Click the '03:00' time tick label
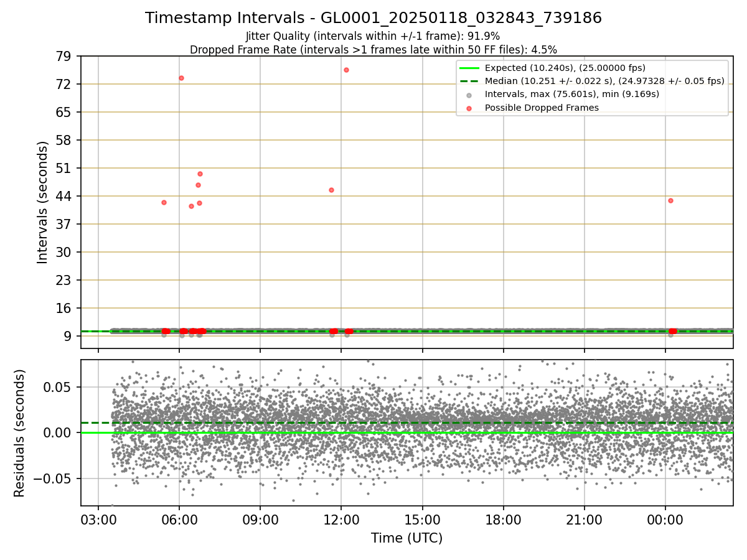 (x=98, y=520)
